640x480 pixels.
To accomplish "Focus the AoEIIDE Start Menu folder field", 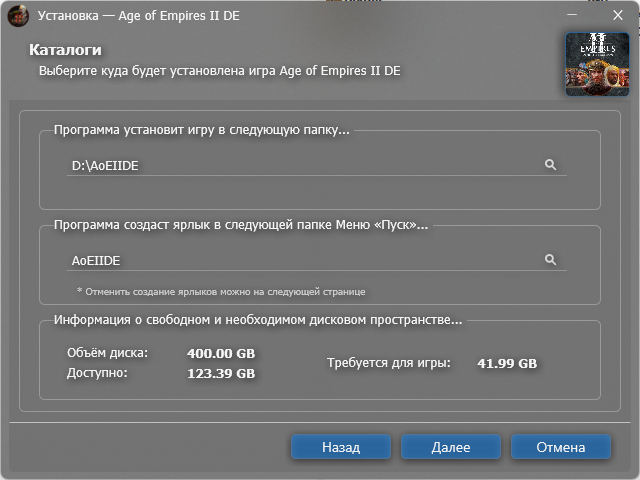I will [300, 260].
